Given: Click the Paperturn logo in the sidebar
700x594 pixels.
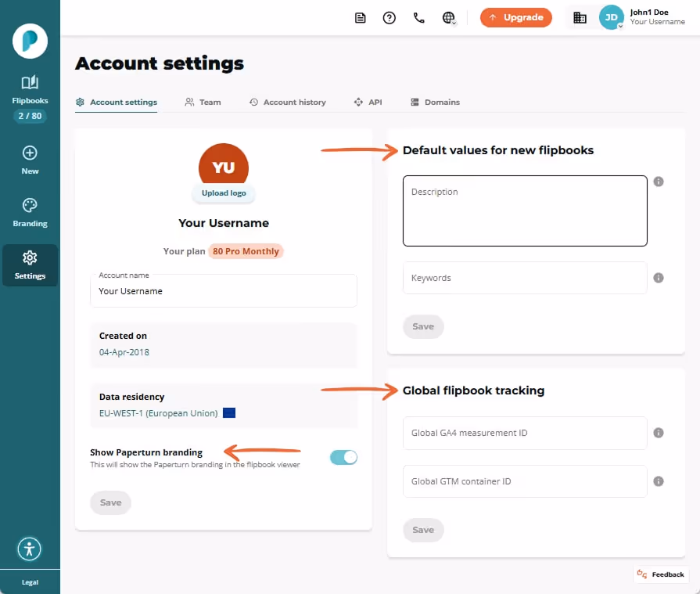Looking at the screenshot, I should pyautogui.click(x=30, y=41).
